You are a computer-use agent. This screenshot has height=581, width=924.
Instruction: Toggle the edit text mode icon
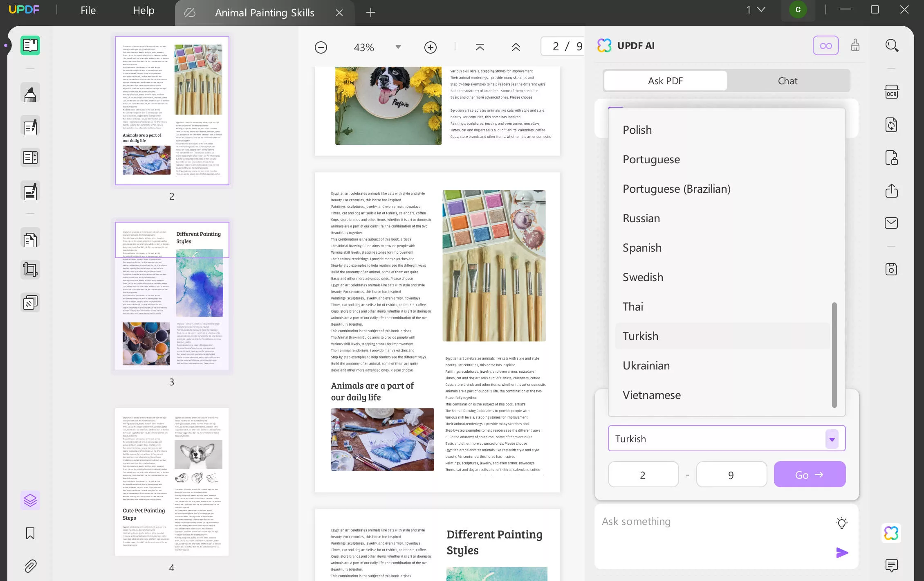(x=30, y=126)
